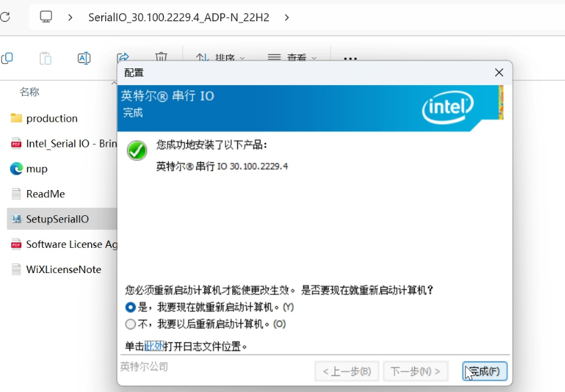Click the This PC monitor icon

[46, 17]
